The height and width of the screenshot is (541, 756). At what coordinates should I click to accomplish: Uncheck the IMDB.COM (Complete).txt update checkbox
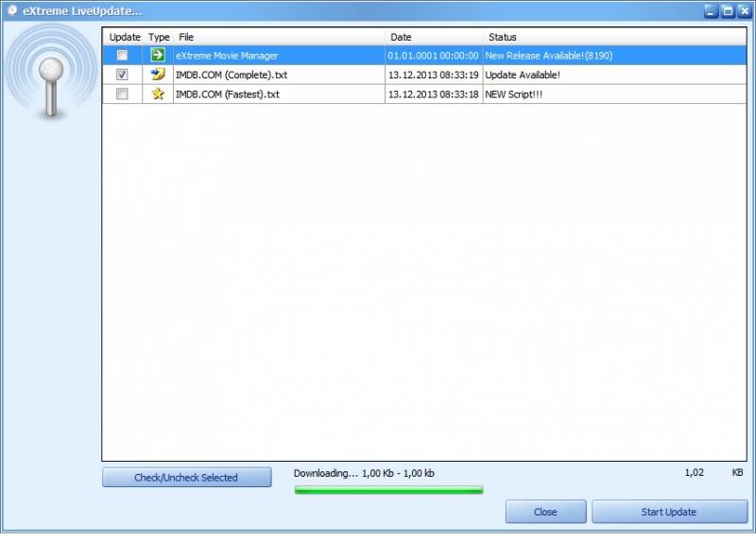pyautogui.click(x=122, y=75)
